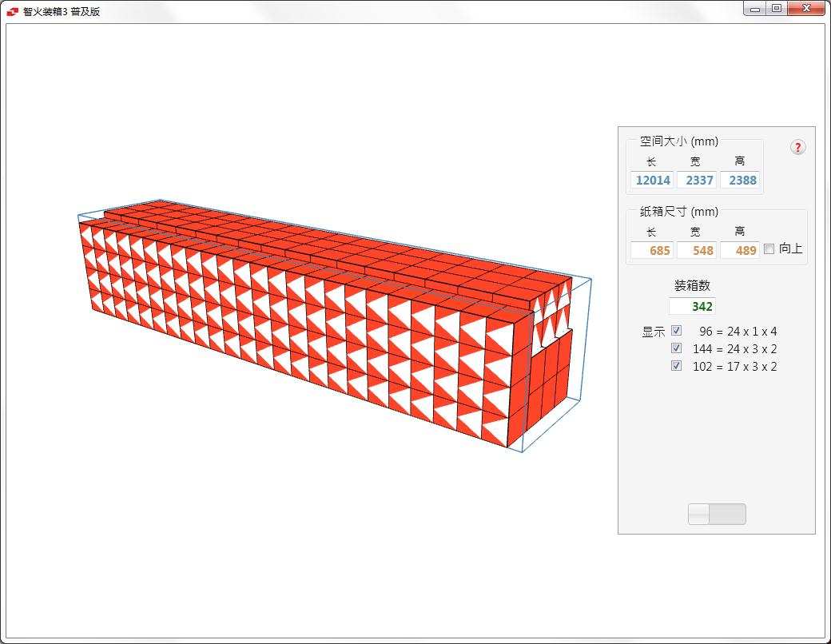Toggle the 102 = 17 x 3 x 2 checkbox
Viewport: 831px width, 644px height.
point(677,366)
